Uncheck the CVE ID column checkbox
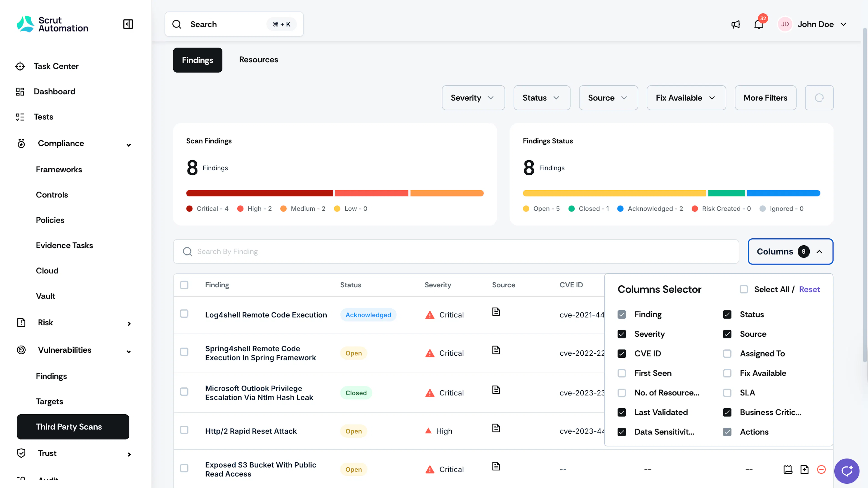The image size is (868, 488). [x=622, y=354]
